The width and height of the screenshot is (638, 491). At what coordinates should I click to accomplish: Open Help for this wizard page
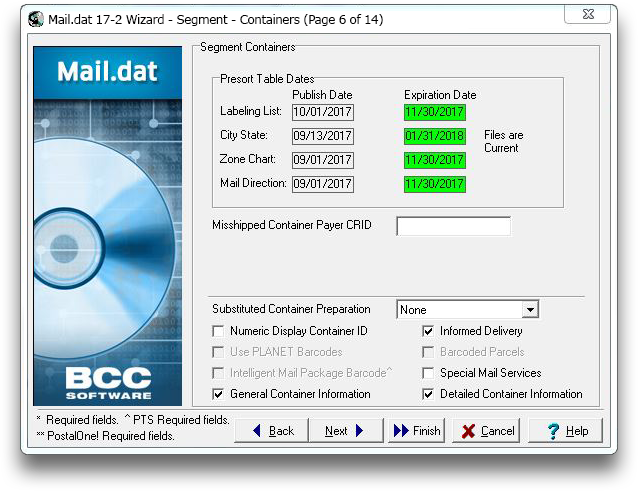(566, 430)
